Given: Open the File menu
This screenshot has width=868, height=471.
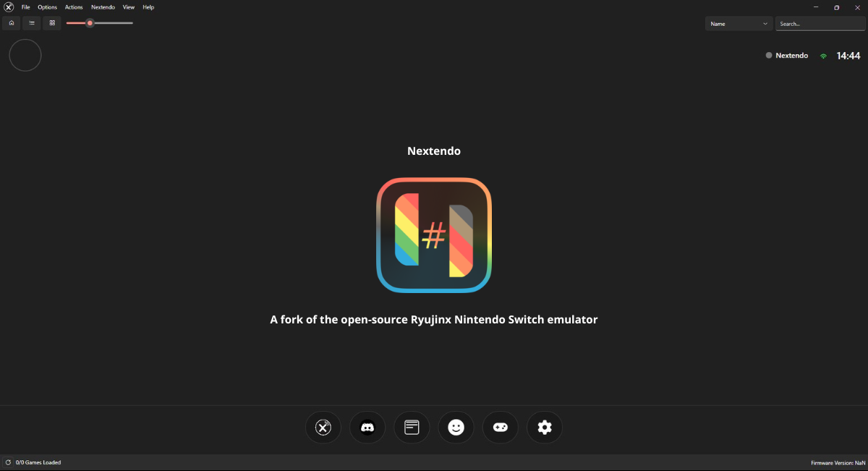Looking at the screenshot, I should click(25, 7).
